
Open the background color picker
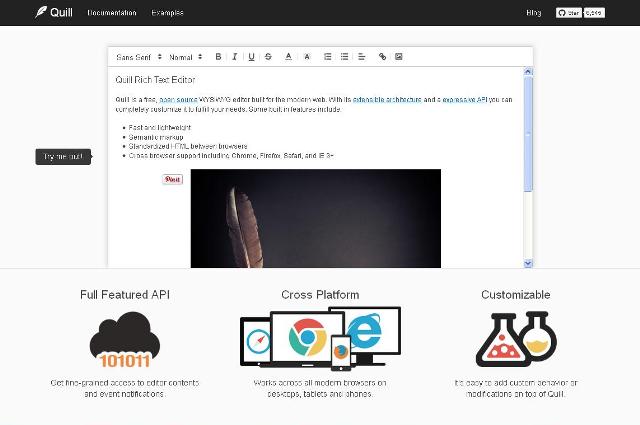(x=307, y=57)
